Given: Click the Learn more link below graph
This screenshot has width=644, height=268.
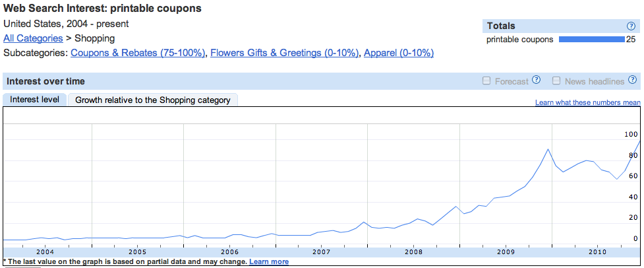Looking at the screenshot, I should 268,261.
